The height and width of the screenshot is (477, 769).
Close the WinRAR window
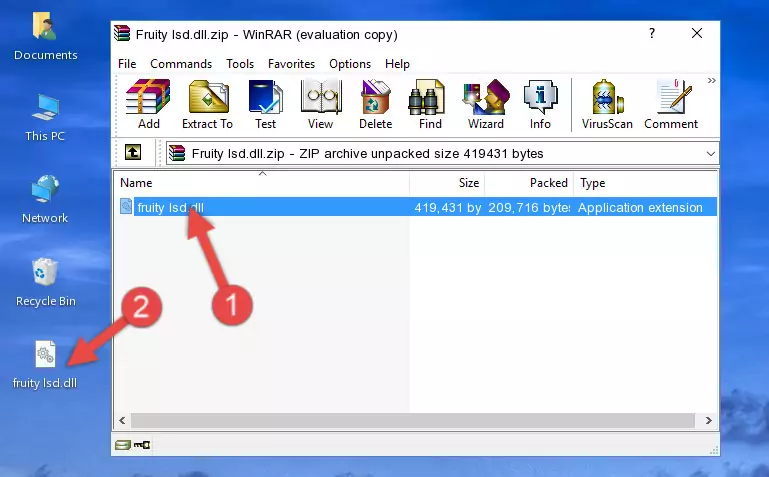click(696, 33)
